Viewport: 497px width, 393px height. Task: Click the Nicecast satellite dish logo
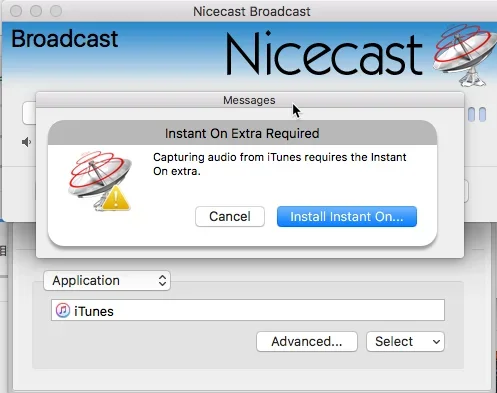coord(465,55)
